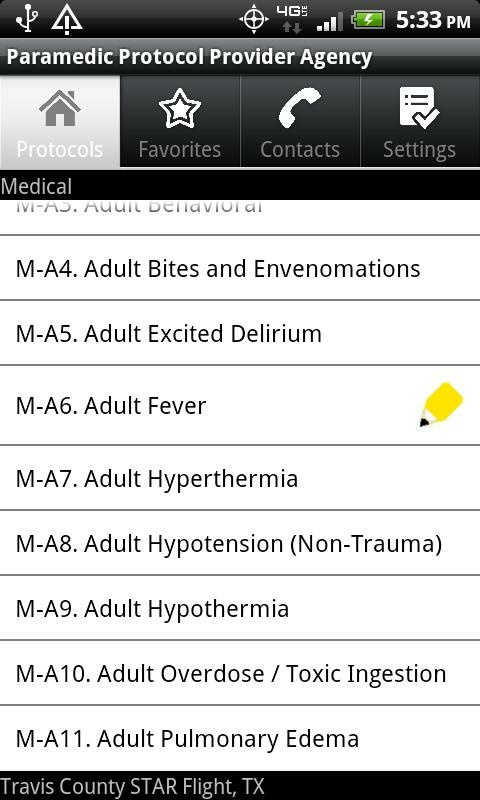
Task: Open M-A4 Adult Bites and Envenomations
Action: (x=240, y=268)
